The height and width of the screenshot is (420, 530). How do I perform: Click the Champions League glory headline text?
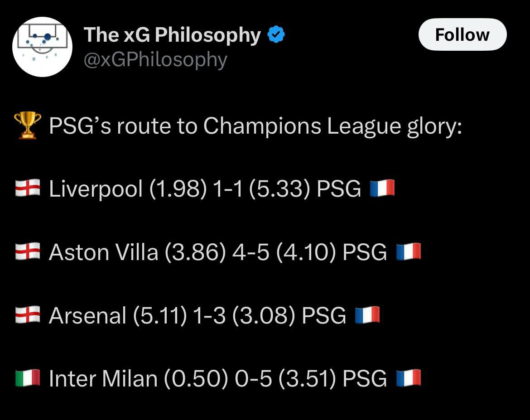pos(255,126)
